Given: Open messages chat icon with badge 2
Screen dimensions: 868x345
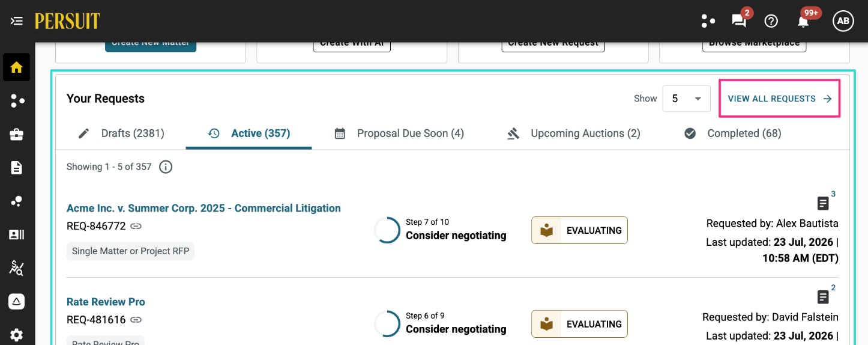Looking at the screenshot, I should click(x=739, y=21).
